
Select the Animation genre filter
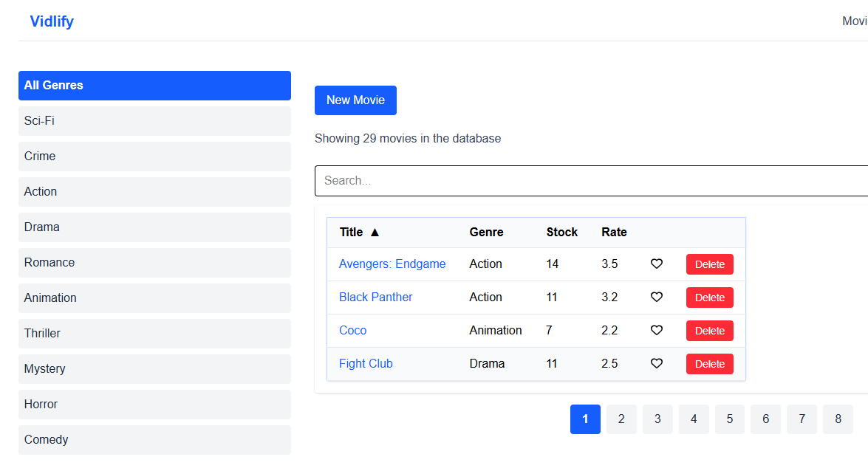(154, 298)
